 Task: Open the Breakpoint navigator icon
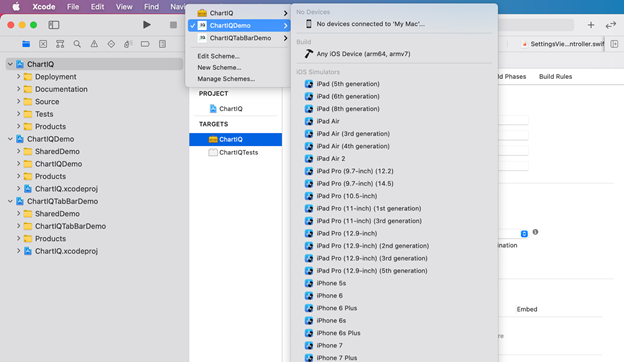pos(145,44)
